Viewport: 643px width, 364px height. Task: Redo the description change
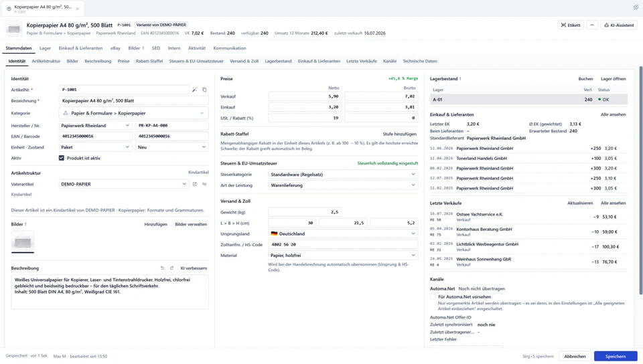coord(172,268)
